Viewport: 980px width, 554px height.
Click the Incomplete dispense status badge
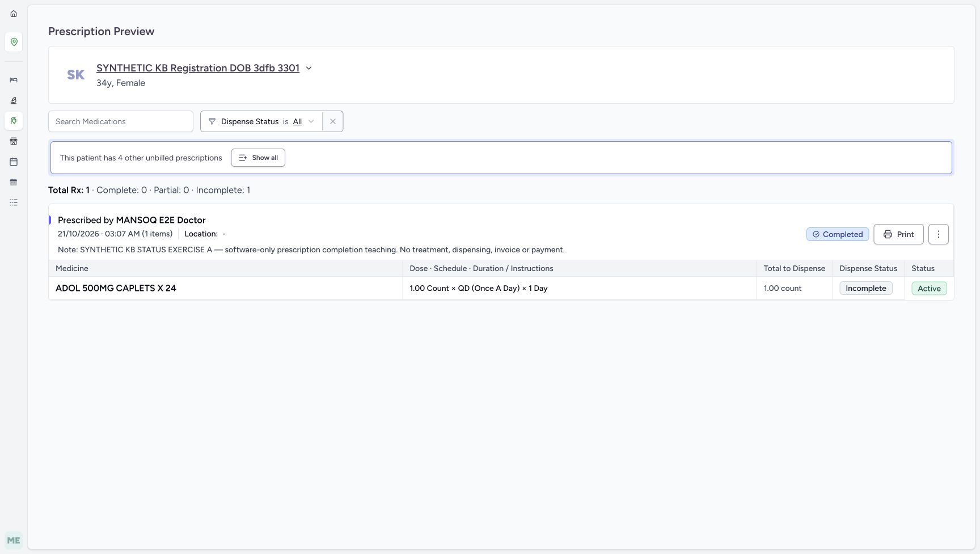(x=866, y=288)
